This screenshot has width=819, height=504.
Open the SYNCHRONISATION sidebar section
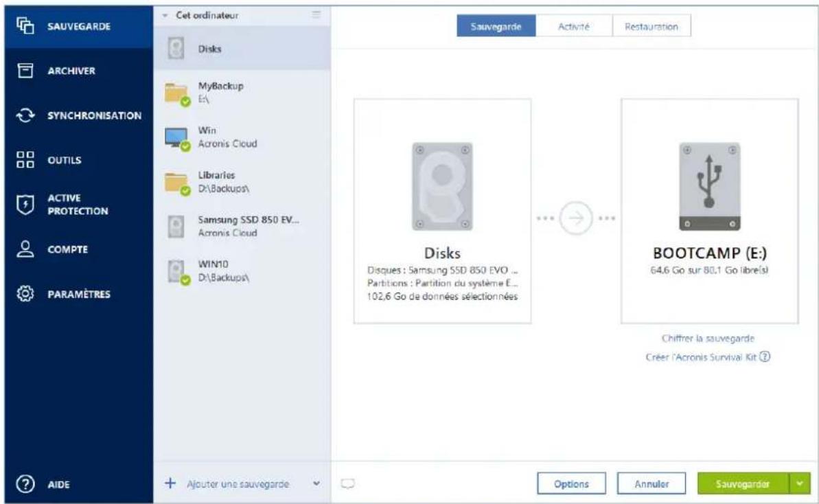tap(79, 115)
